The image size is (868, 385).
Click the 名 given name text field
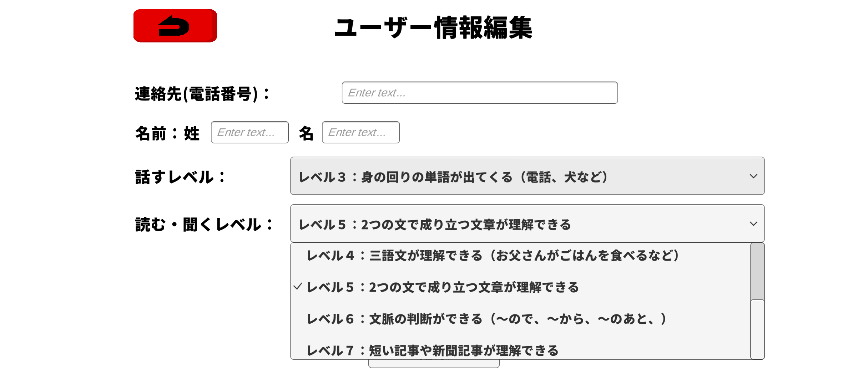pos(360,132)
